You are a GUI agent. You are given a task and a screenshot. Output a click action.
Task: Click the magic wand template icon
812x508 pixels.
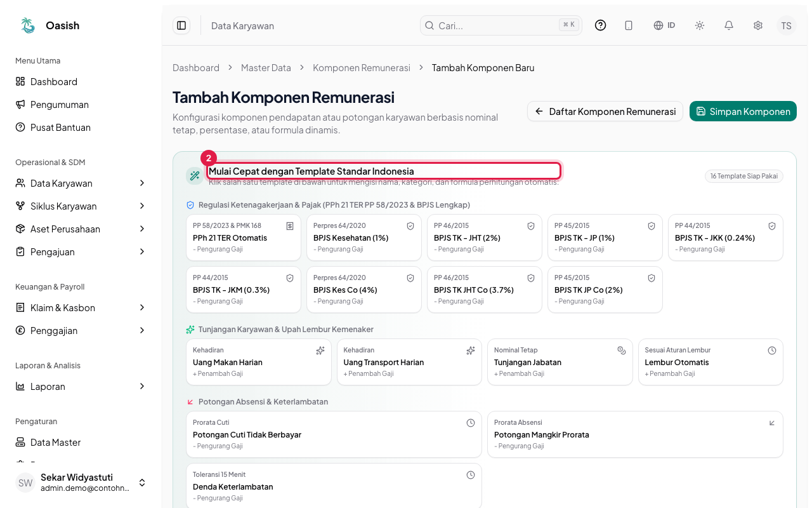coord(195,176)
